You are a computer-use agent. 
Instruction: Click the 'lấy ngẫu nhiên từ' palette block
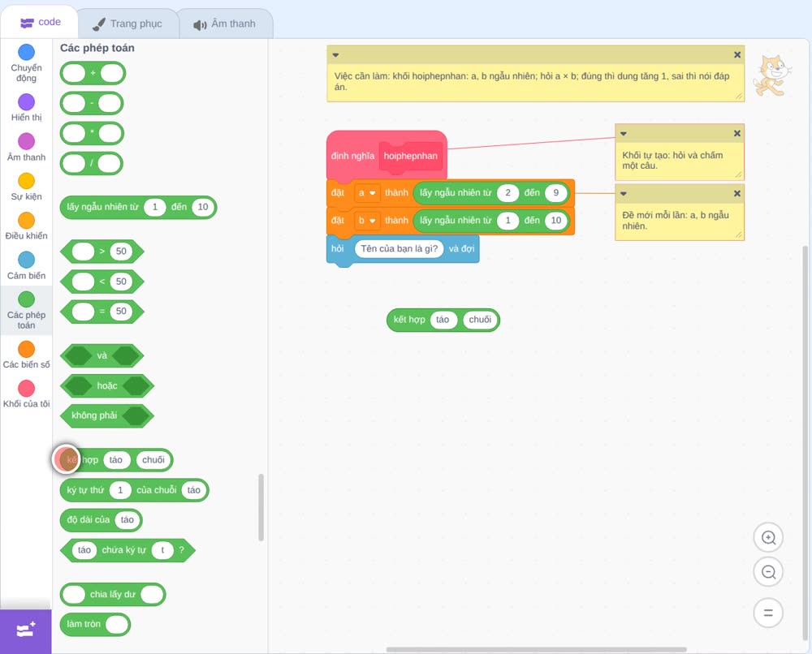138,207
